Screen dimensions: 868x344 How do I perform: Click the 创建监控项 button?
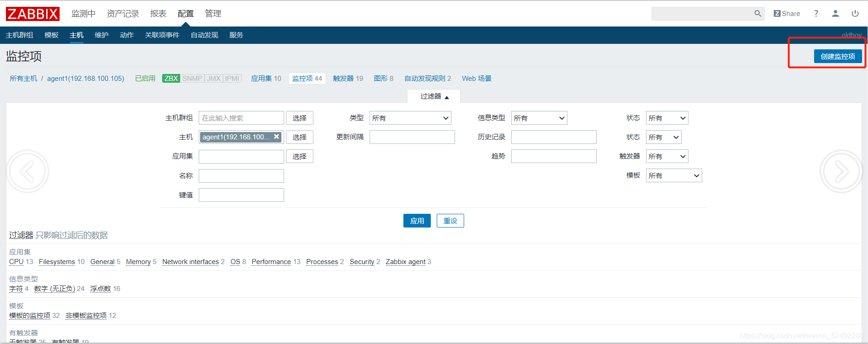(838, 56)
